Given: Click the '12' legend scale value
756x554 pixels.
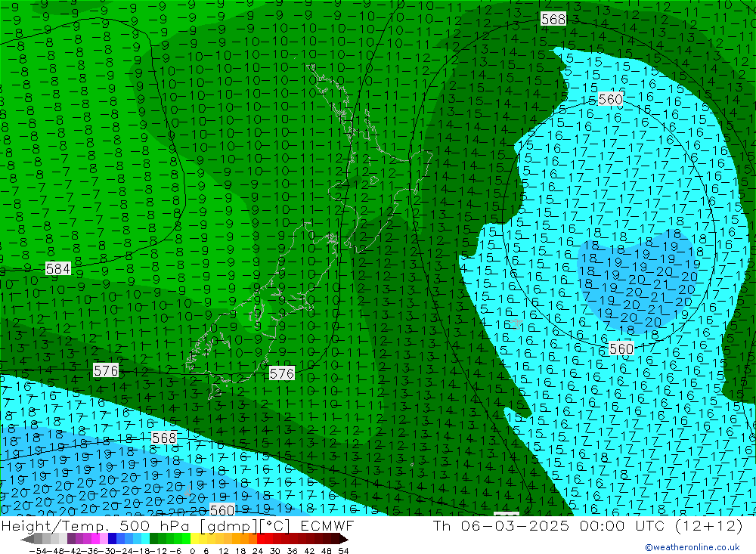Looking at the screenshot, I should click(x=223, y=551).
